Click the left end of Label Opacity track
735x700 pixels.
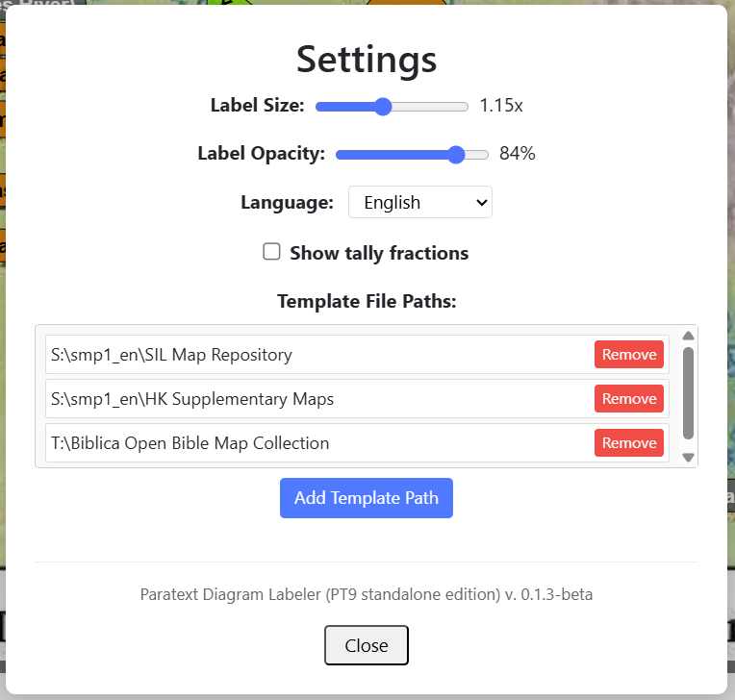[340, 154]
